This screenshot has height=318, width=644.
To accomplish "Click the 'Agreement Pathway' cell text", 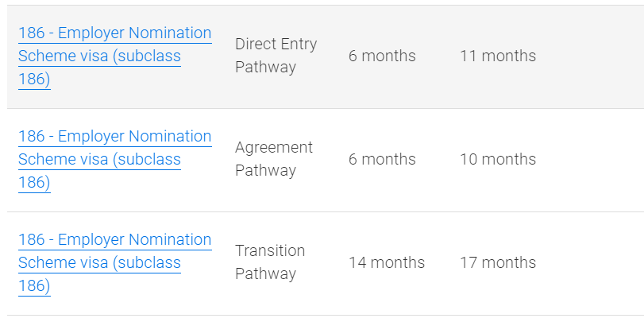I will [x=273, y=159].
